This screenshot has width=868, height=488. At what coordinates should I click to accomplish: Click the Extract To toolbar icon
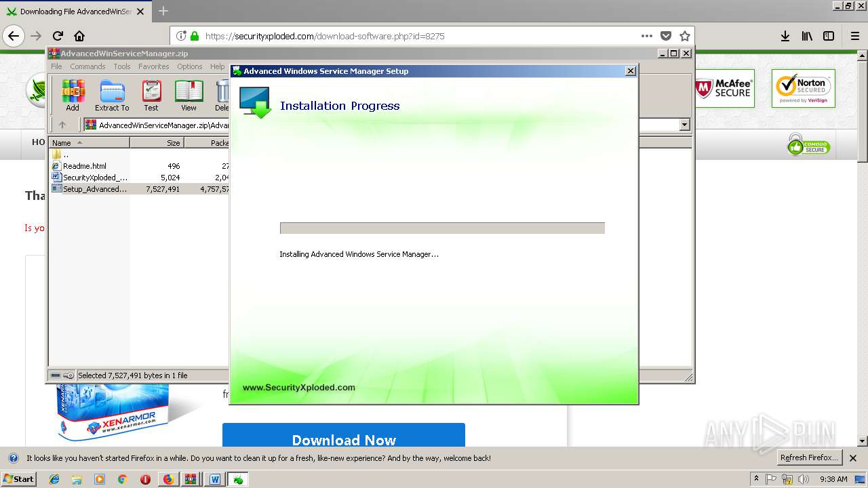[112, 96]
